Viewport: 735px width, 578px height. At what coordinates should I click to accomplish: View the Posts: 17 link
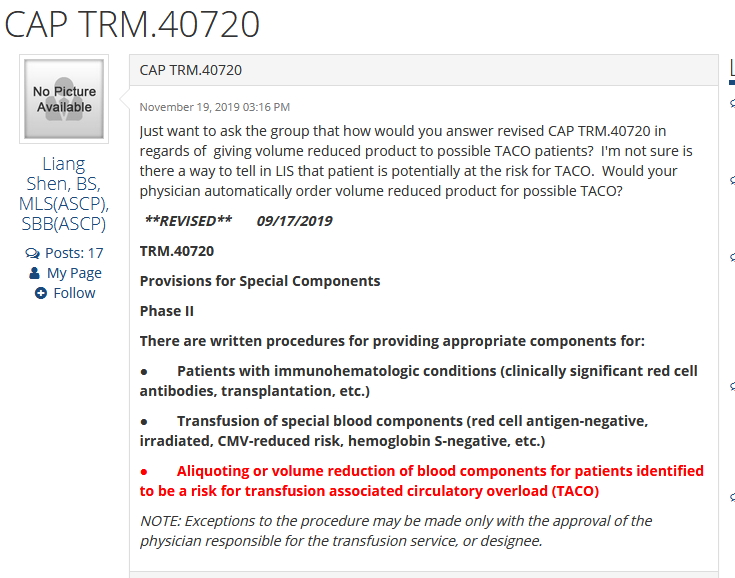point(74,253)
